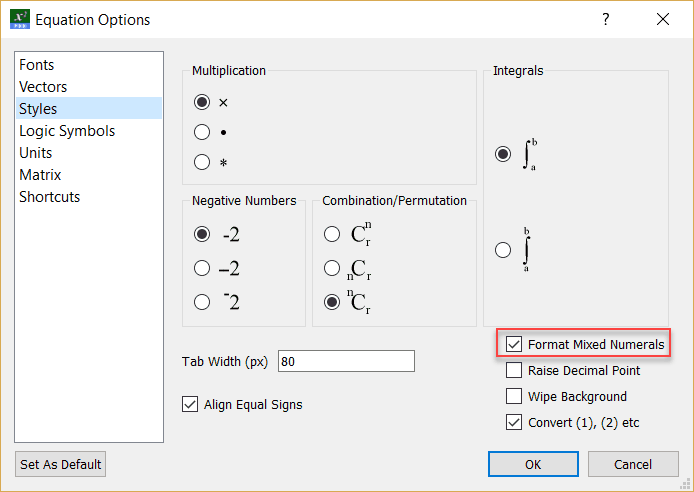694x492 pixels.
Task: Choose integral with limits at the side
Action: tap(503, 154)
